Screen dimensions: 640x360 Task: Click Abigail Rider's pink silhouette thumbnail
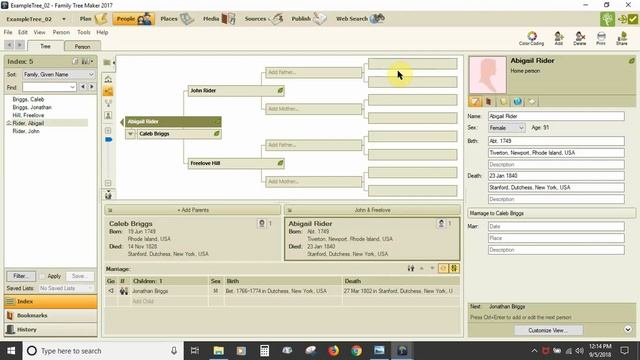coord(488,75)
